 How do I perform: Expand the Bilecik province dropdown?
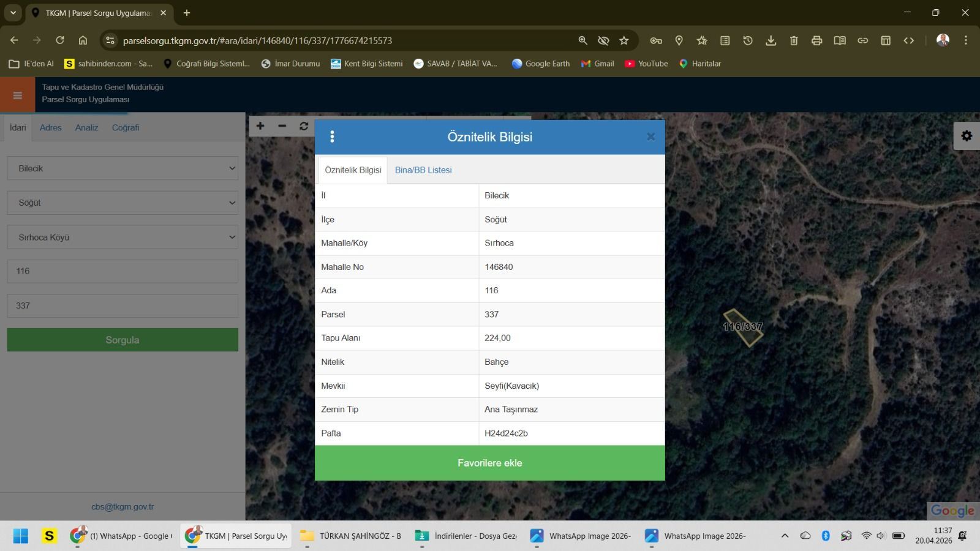coord(123,168)
